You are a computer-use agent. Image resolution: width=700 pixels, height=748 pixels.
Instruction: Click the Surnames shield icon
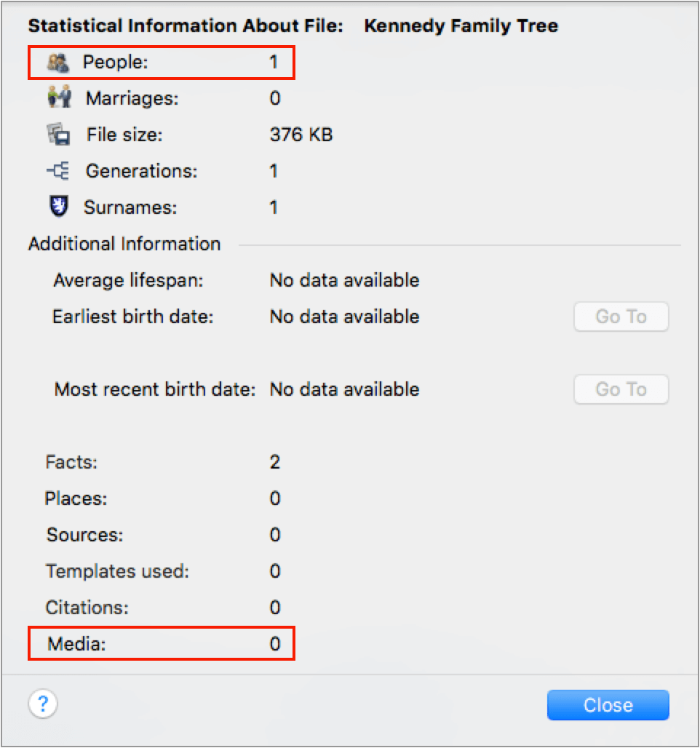click(59, 207)
